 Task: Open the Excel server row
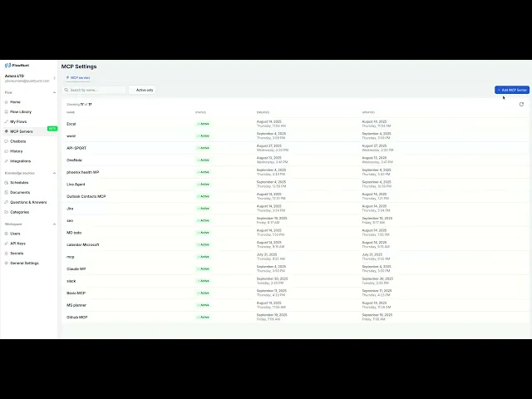coord(295,124)
